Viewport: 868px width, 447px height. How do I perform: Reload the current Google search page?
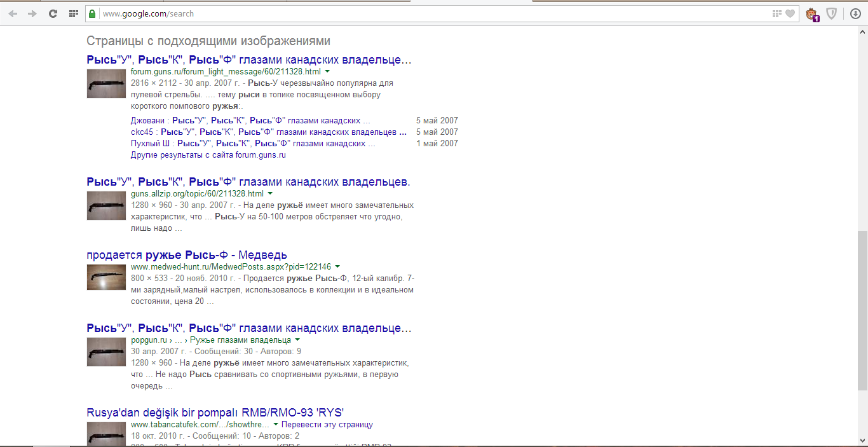(x=53, y=13)
